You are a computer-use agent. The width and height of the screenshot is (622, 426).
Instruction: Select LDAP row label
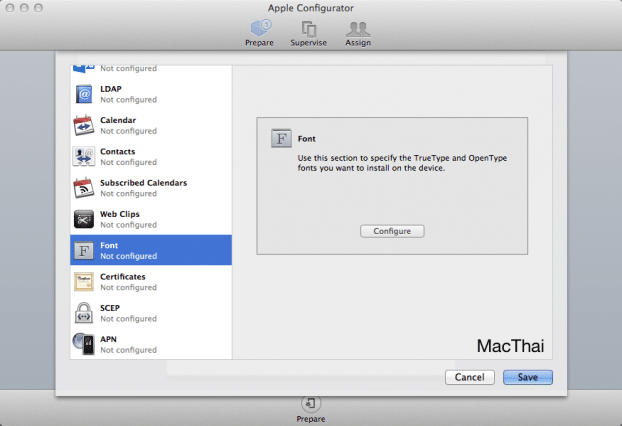coord(111,89)
